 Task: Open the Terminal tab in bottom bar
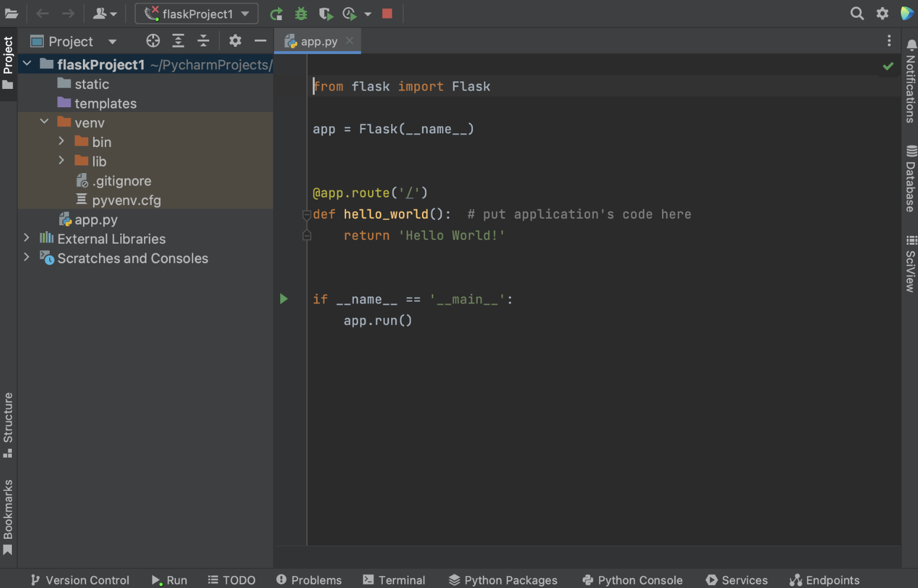(394, 580)
